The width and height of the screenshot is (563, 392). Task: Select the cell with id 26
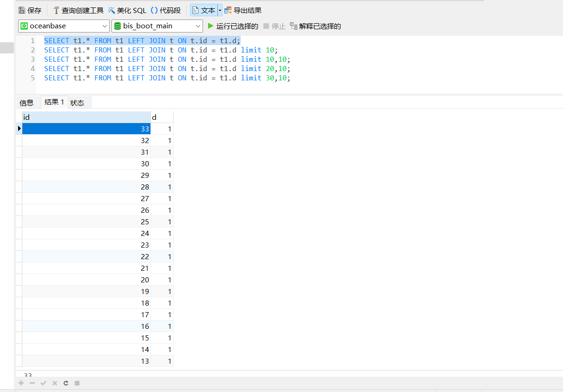[86, 210]
